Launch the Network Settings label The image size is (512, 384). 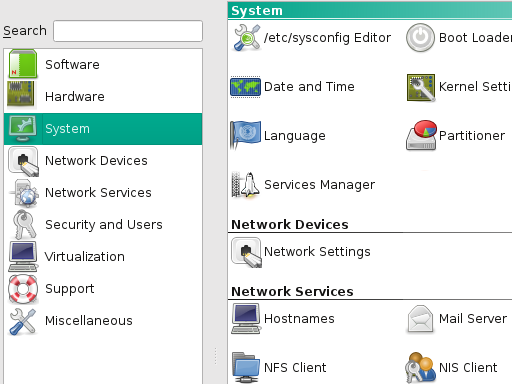point(317,252)
